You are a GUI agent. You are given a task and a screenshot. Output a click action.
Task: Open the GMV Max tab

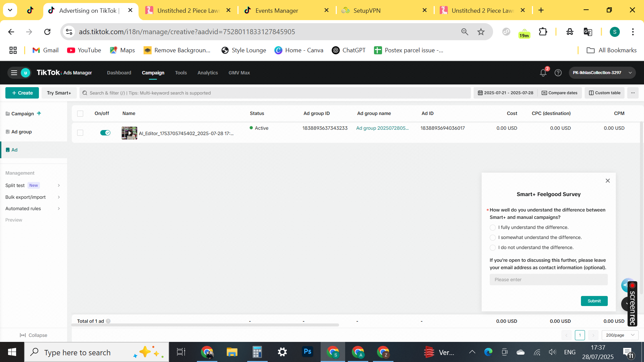tap(239, 73)
